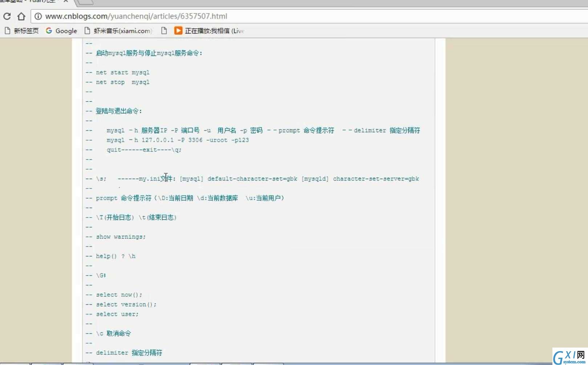Click the 'select version();' line
Viewport: 588px width, 365px height.
click(x=126, y=304)
